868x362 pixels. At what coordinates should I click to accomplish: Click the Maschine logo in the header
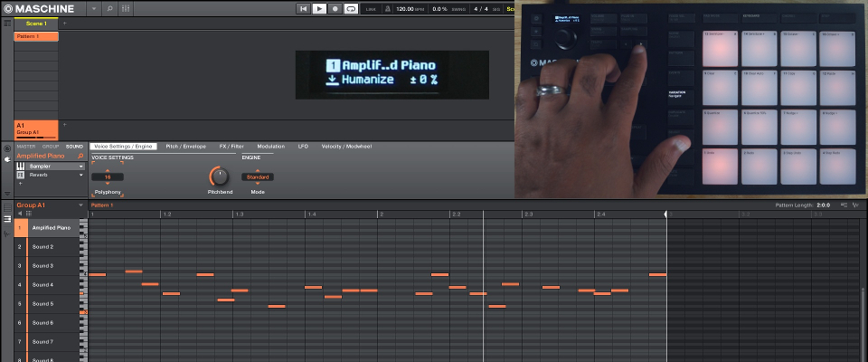click(39, 8)
